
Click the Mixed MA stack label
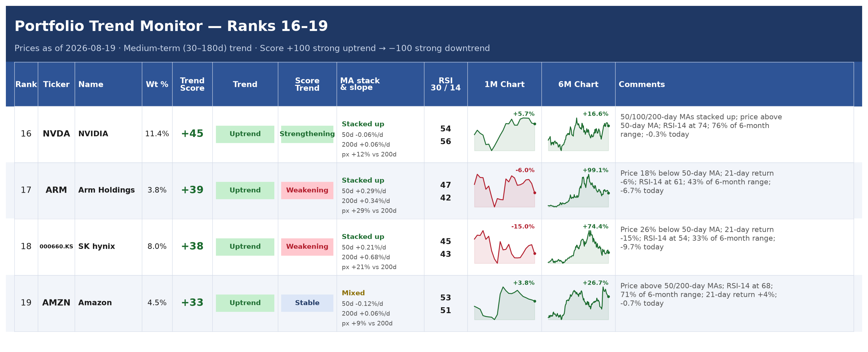coord(353,293)
